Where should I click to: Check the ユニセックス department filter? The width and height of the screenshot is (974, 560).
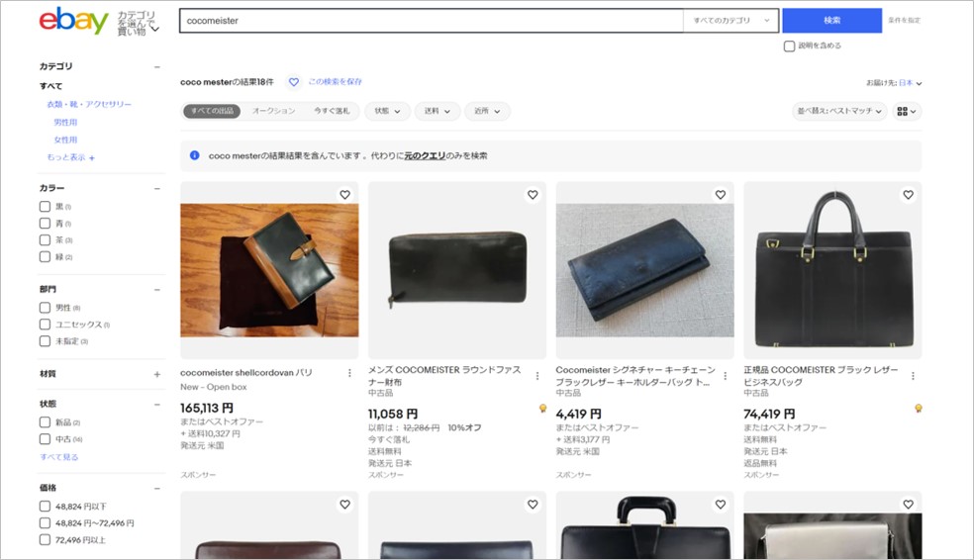coord(45,325)
